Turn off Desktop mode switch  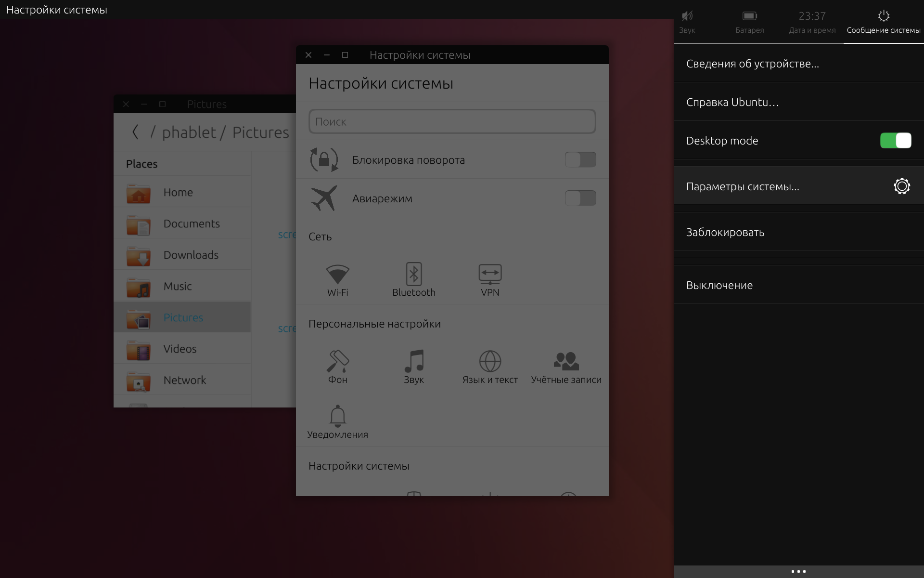(x=895, y=141)
